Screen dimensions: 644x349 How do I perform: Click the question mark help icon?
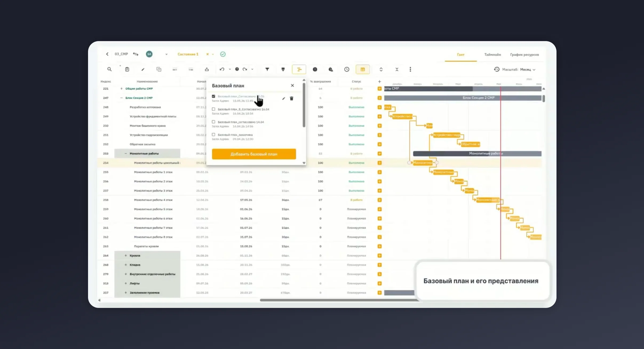click(x=237, y=69)
